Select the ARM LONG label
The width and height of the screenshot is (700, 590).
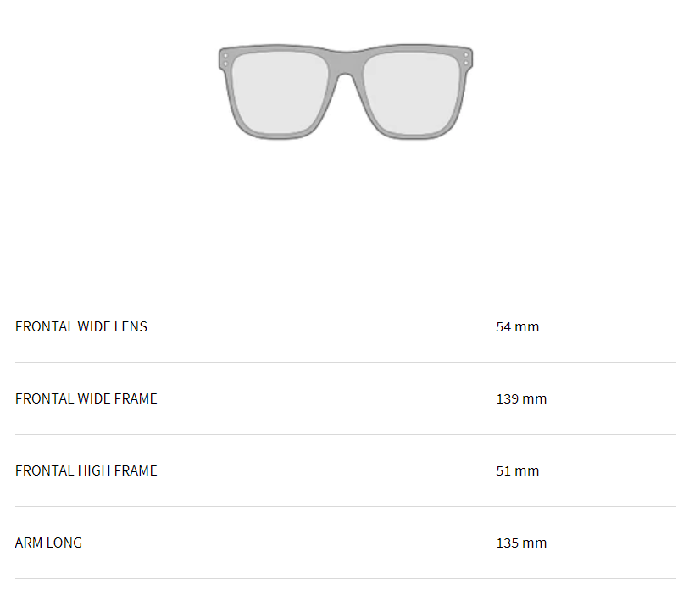48,543
